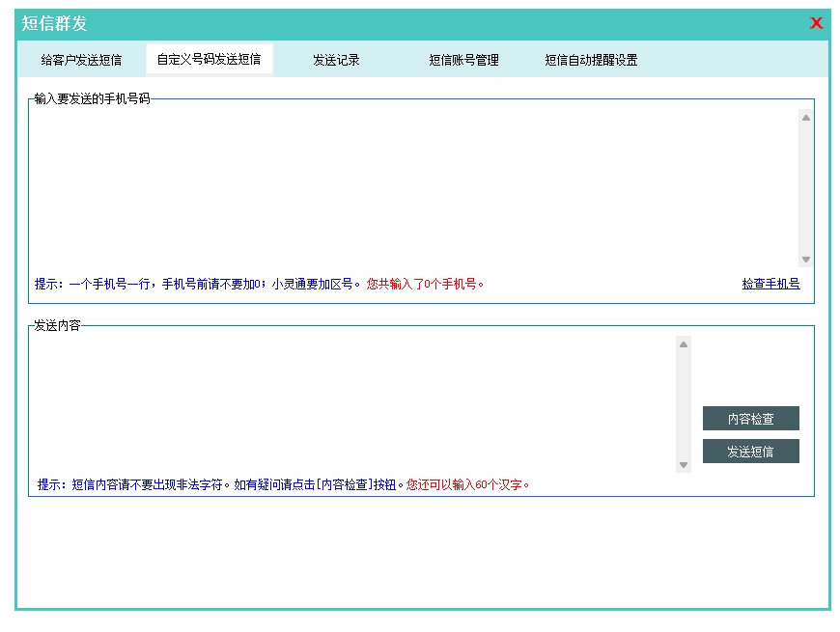Go to the 短信账号管理 tab

463,60
